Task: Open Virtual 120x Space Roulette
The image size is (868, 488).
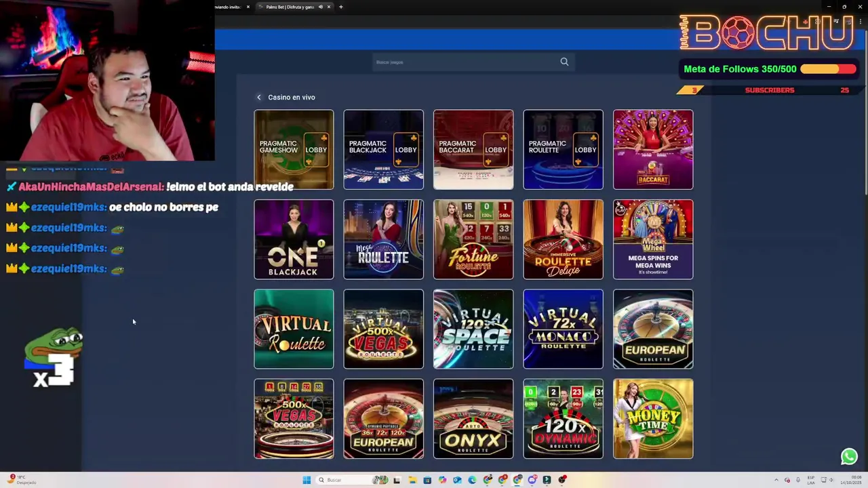Action: click(x=473, y=329)
